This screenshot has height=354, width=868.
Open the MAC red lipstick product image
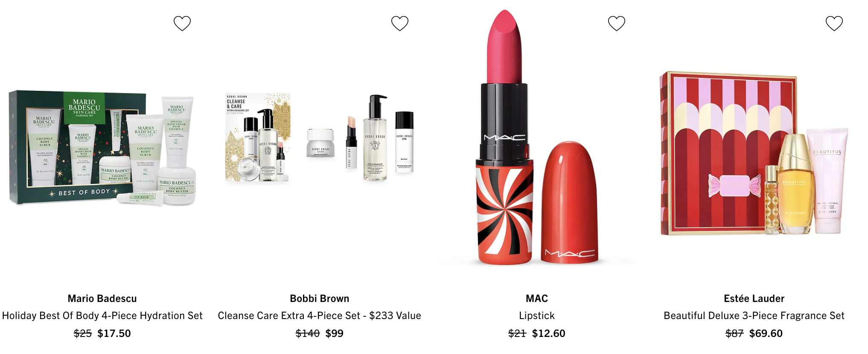[x=537, y=137]
